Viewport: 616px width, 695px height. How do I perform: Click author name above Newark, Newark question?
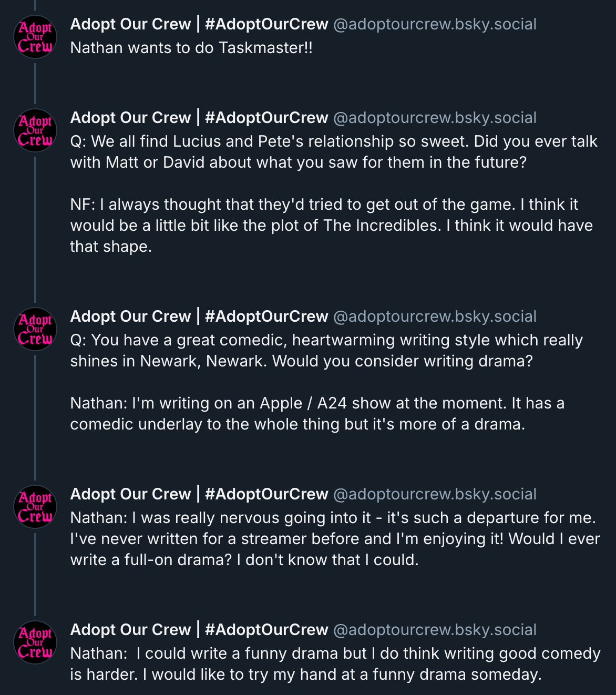[x=199, y=316]
